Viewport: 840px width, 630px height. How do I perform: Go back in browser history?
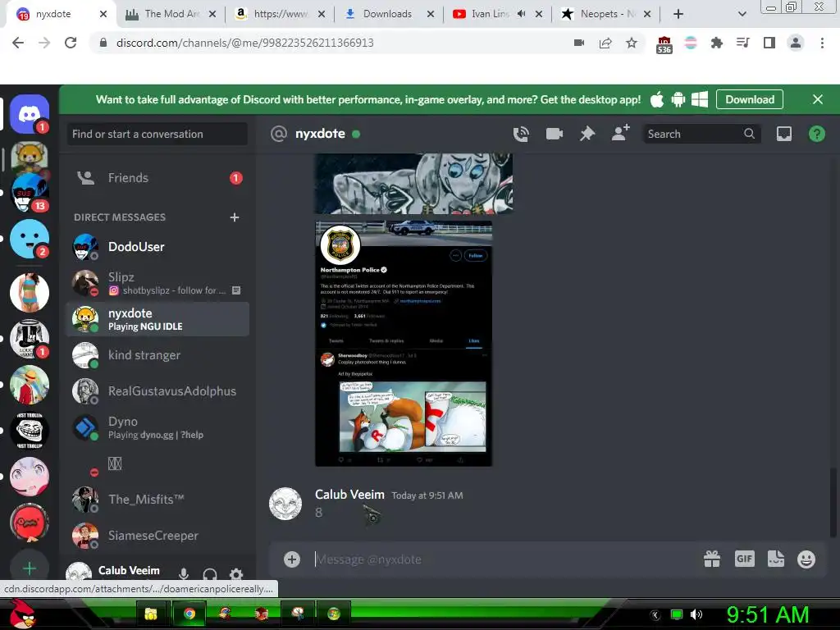[x=18, y=43]
